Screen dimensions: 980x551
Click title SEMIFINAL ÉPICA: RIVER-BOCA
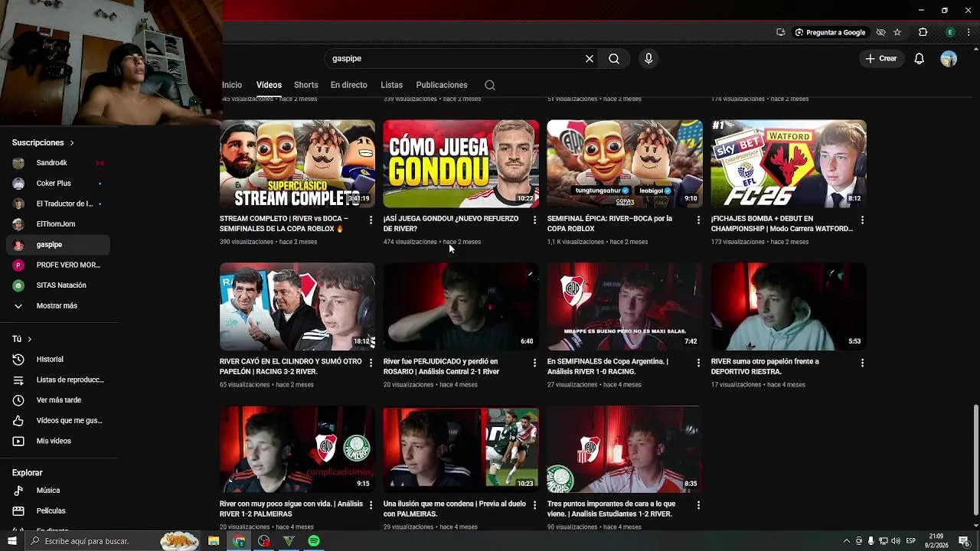[609, 223]
